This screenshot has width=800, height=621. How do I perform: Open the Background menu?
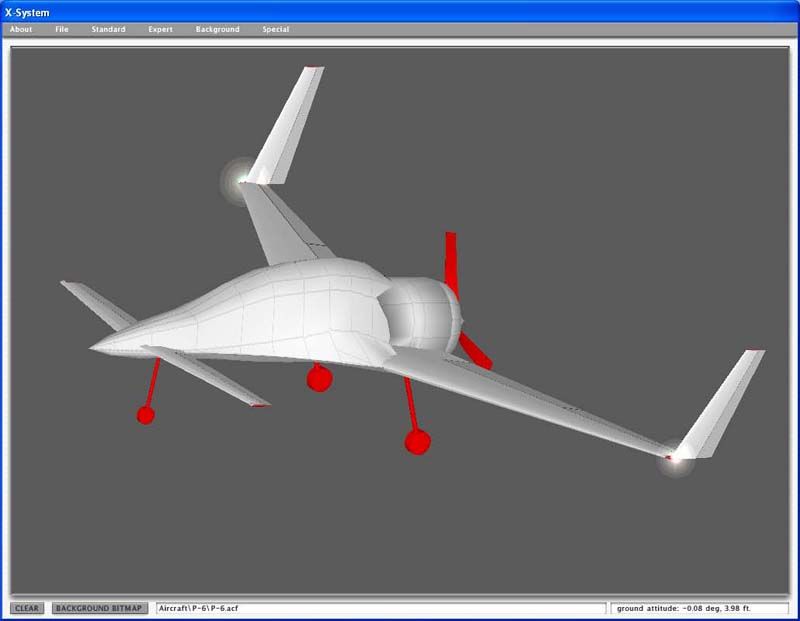pyautogui.click(x=217, y=29)
